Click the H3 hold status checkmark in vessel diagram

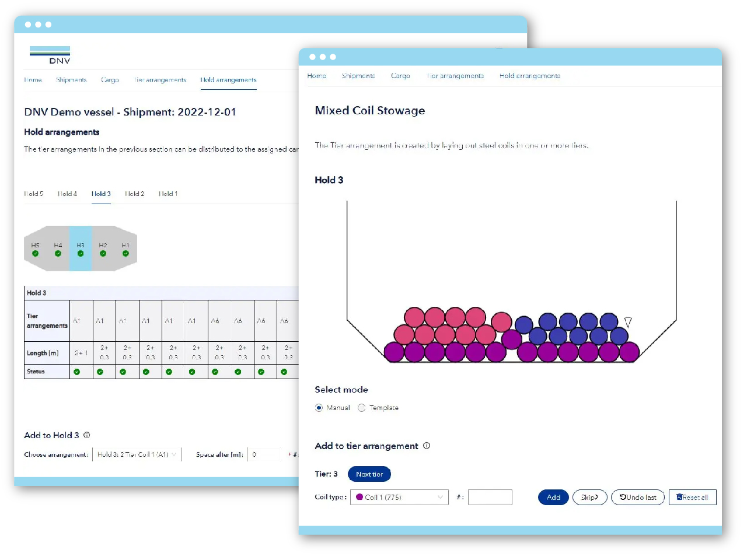coord(81,254)
